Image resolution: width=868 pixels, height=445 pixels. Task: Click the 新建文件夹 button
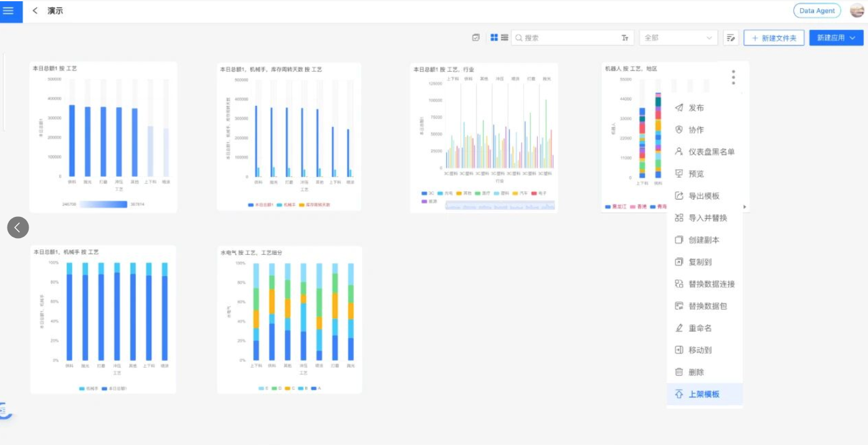[x=775, y=37]
